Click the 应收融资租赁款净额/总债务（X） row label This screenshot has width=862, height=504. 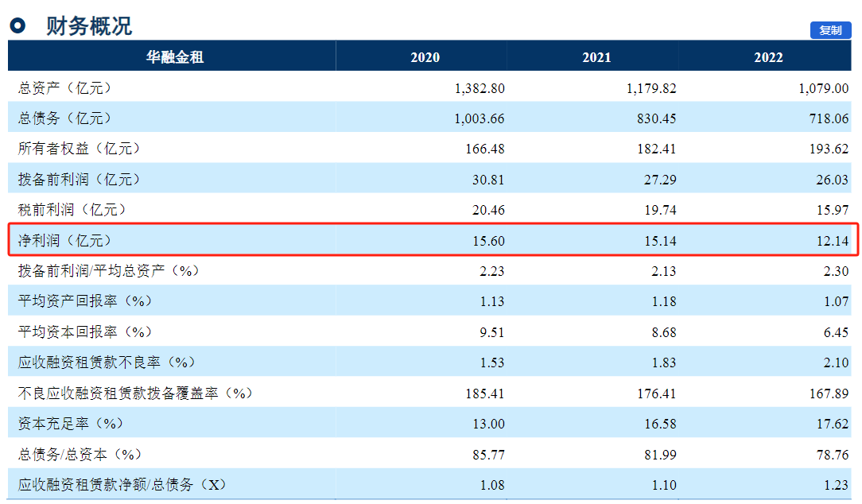click(122, 484)
